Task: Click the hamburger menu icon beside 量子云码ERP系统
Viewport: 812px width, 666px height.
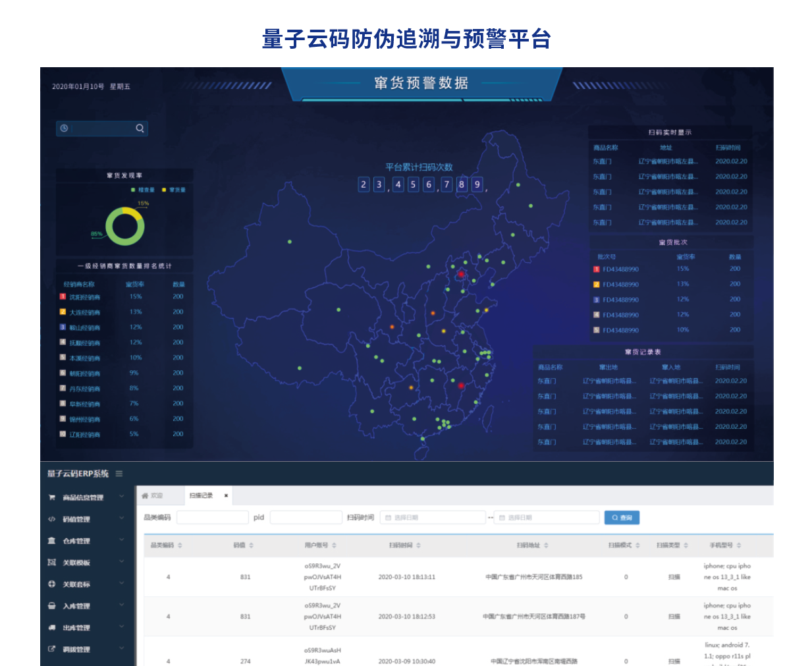Action: [119, 474]
